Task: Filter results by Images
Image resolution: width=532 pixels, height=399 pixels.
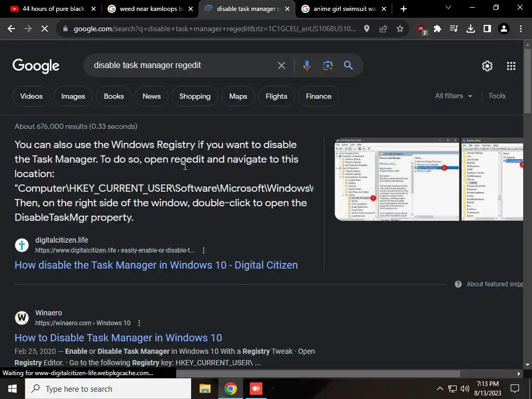Action: [x=73, y=96]
